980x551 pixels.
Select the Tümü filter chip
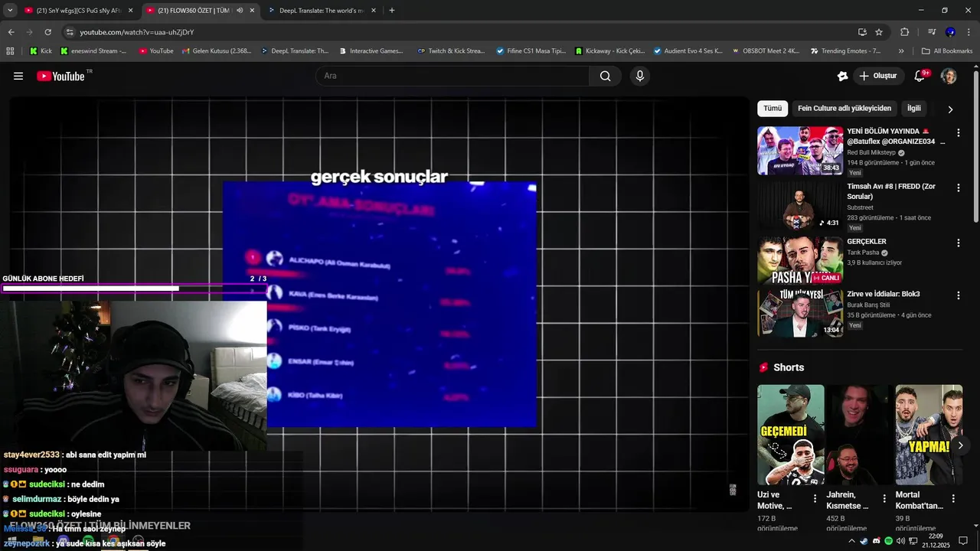pos(773,109)
